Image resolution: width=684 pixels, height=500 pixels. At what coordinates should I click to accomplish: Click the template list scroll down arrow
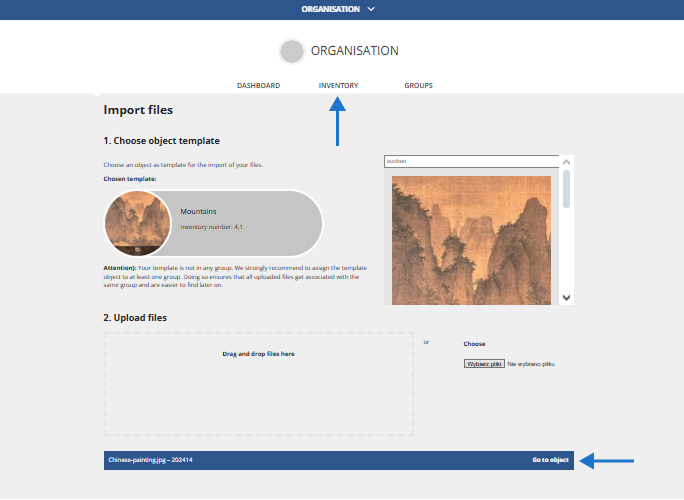567,297
